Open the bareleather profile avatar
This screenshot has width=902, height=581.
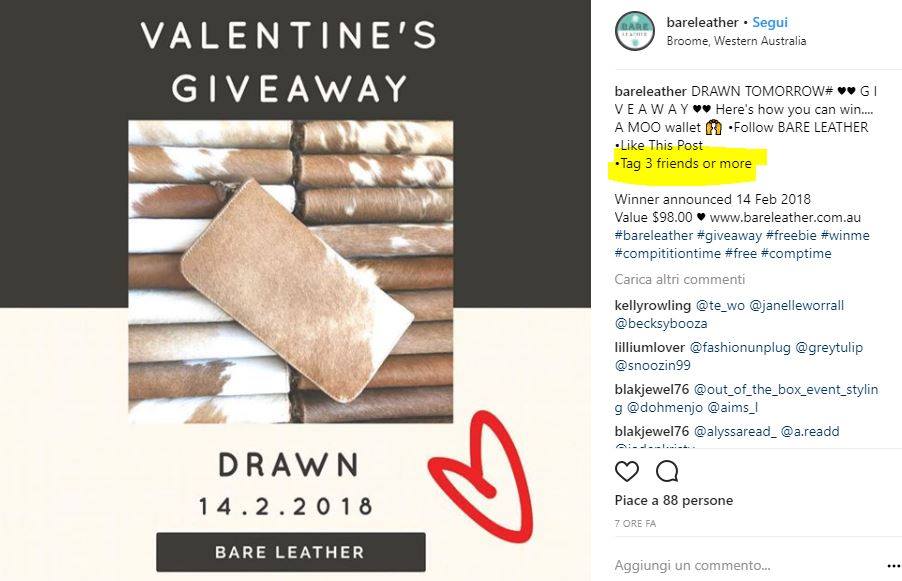(x=635, y=31)
